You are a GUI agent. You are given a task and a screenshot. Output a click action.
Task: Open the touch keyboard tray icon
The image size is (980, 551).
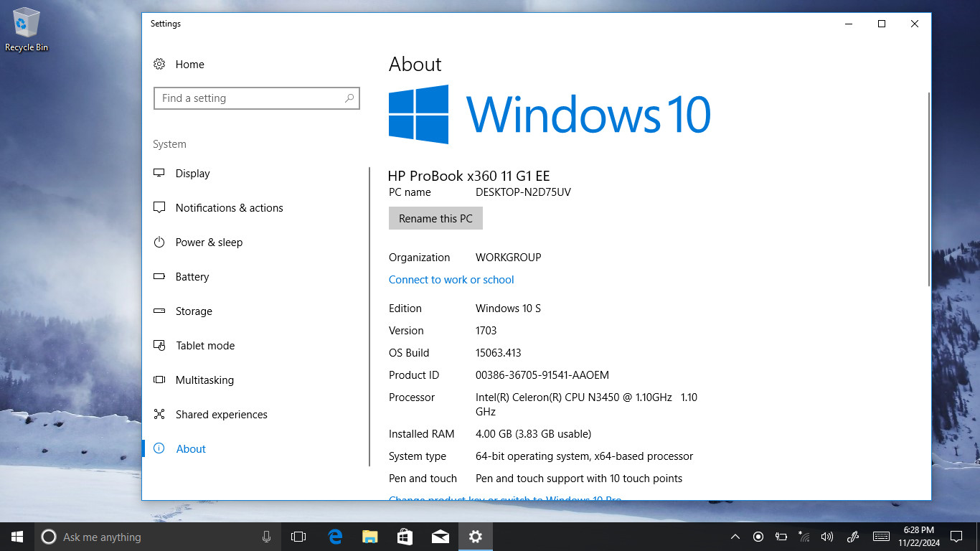[881, 537]
